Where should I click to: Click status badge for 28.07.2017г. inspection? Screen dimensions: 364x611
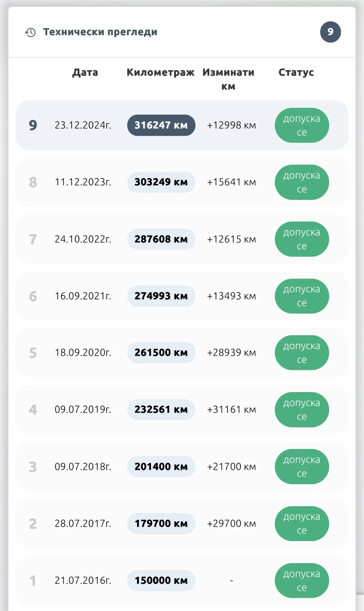(x=302, y=523)
